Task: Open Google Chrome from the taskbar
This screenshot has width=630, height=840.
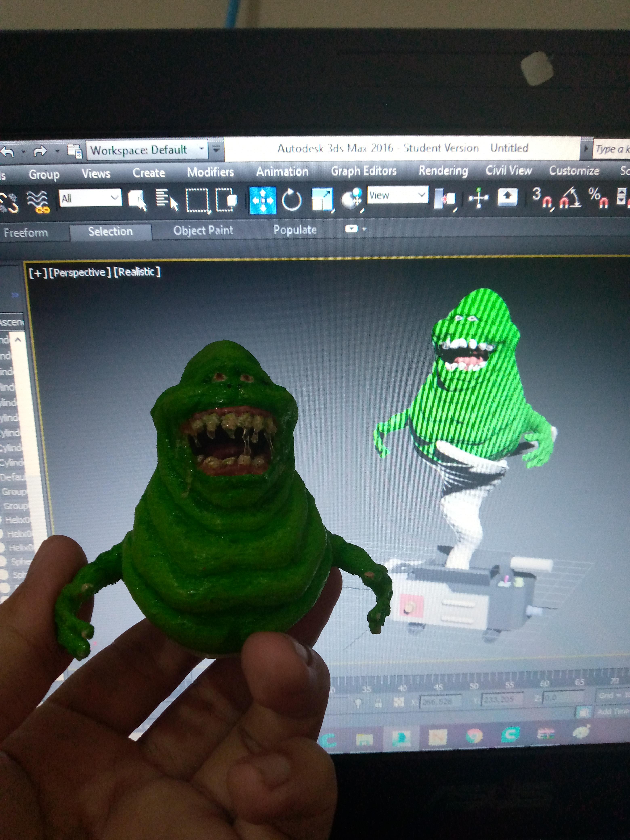Action: (474, 736)
